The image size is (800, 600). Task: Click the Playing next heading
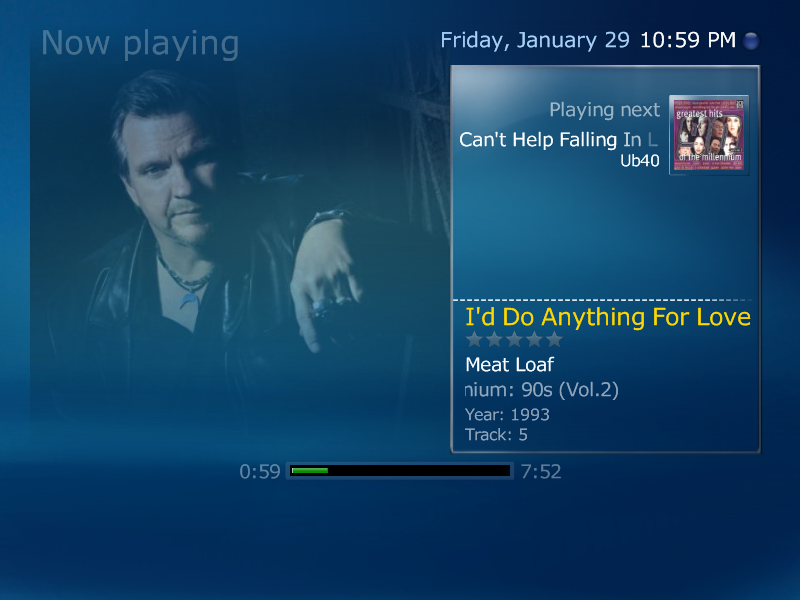[x=605, y=110]
